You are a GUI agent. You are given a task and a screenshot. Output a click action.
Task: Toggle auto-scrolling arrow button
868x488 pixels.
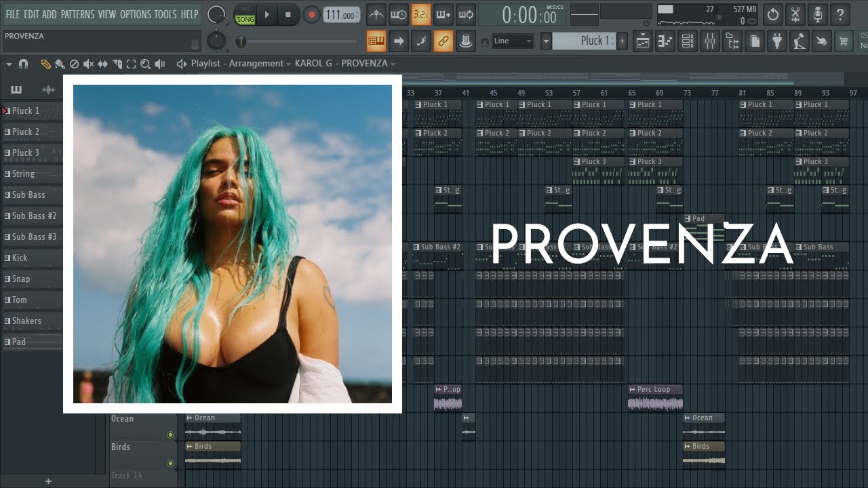coord(399,41)
